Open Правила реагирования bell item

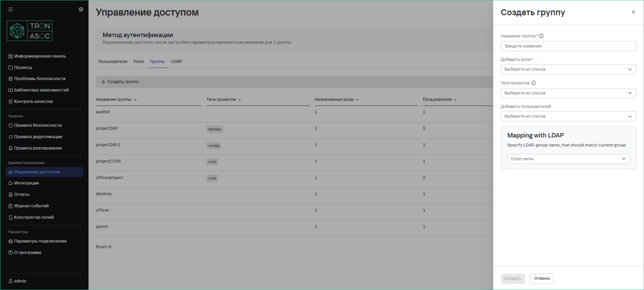pyautogui.click(x=38, y=148)
